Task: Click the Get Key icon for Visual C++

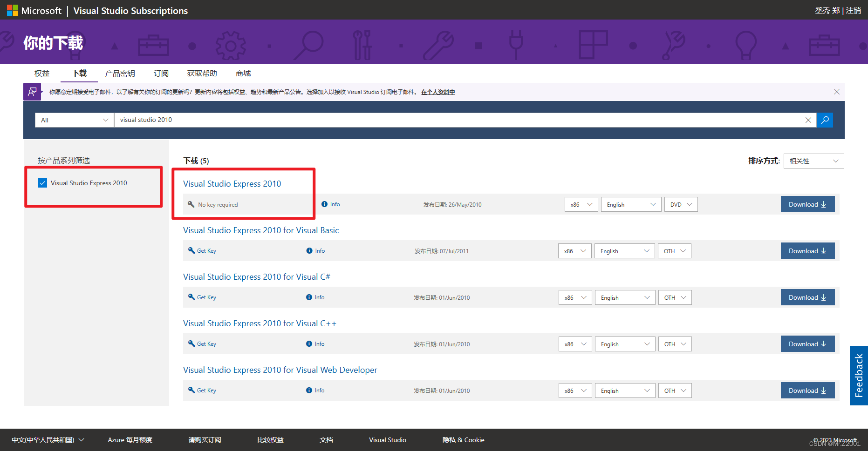Action: [191, 343]
